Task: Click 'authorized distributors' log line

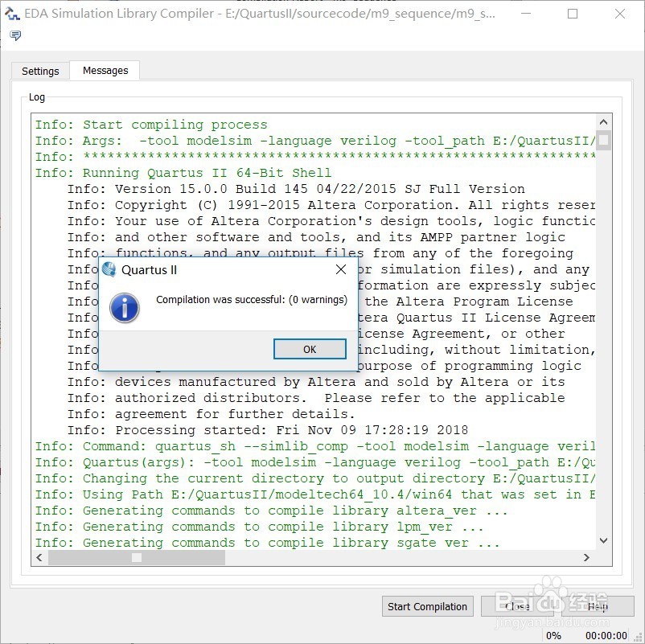Action: [x=316, y=398]
